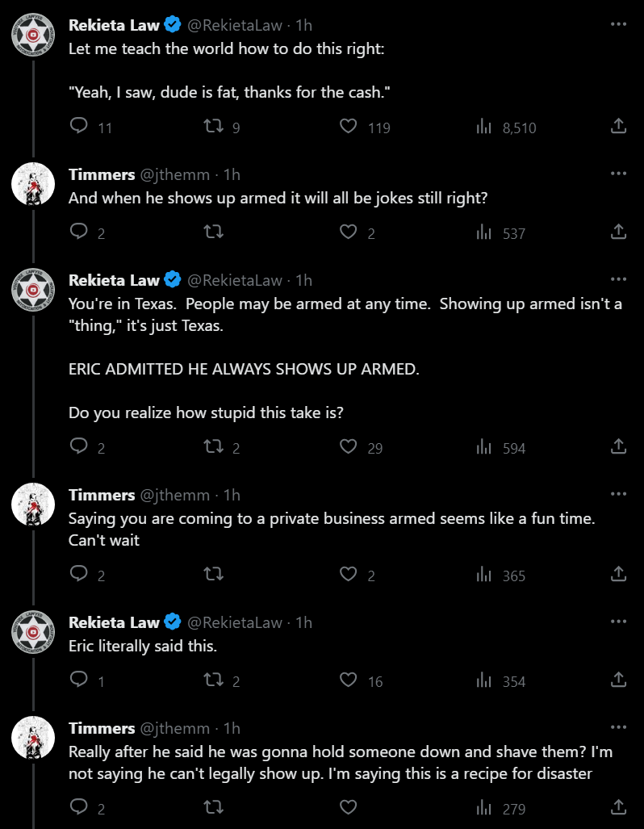
Task: View analytics for tweet with 279 views
Action: 483,806
